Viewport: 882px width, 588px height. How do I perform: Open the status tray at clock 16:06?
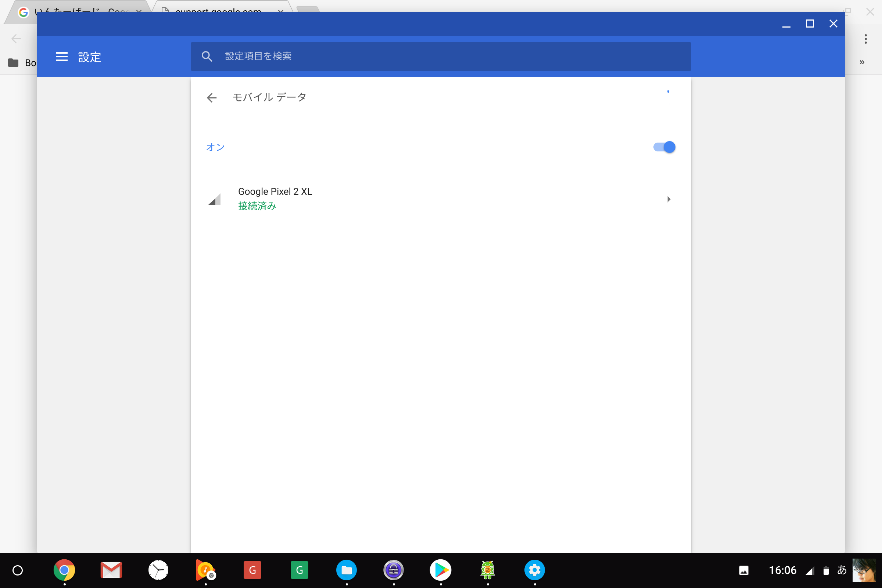(x=783, y=570)
